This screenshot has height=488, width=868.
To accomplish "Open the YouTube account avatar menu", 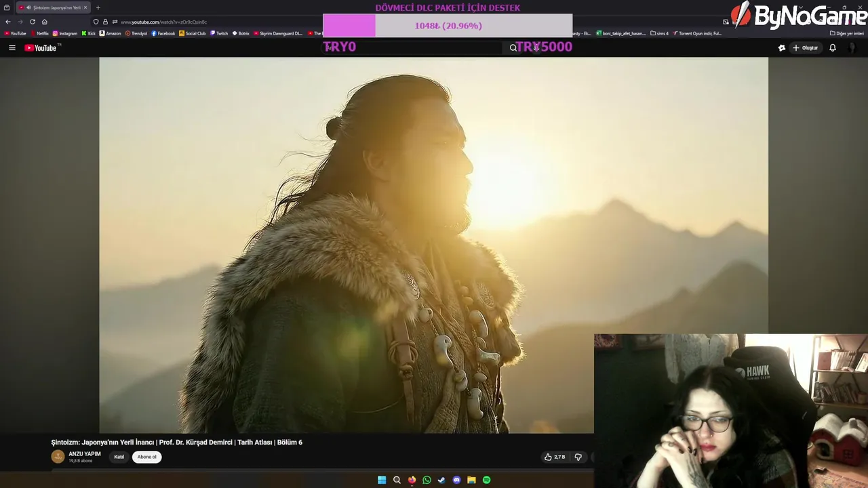I will (x=852, y=48).
